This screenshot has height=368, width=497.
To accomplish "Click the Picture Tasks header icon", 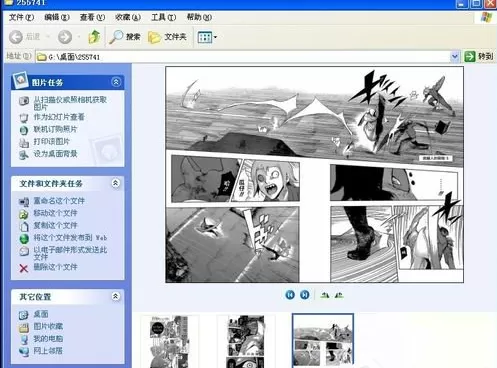I will click(20, 80).
